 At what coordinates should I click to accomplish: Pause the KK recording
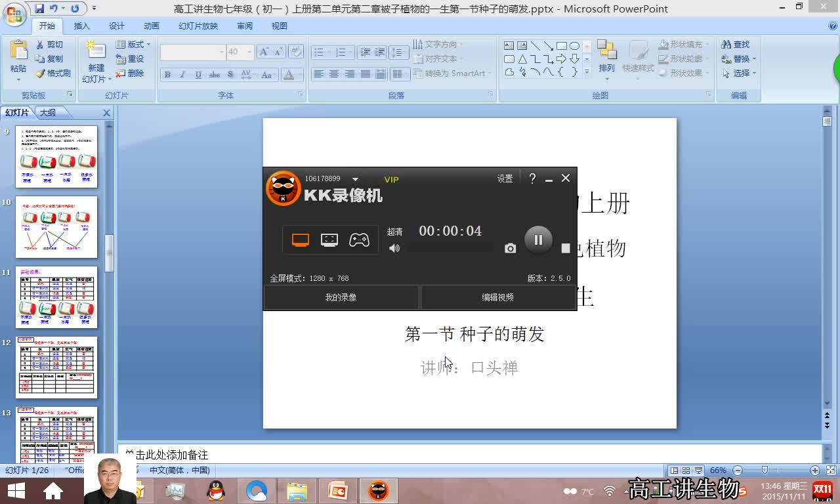pyautogui.click(x=538, y=240)
